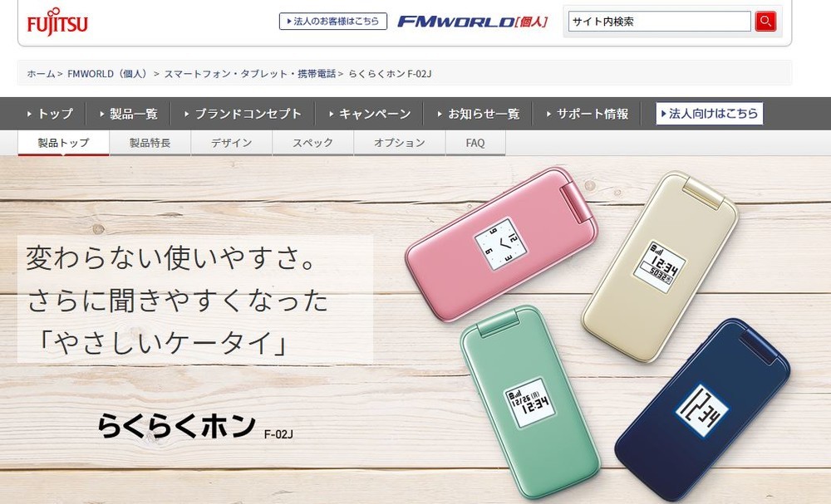Open the トップ navigation menu item
Screen dimensions: 831x504
[x=50, y=114]
